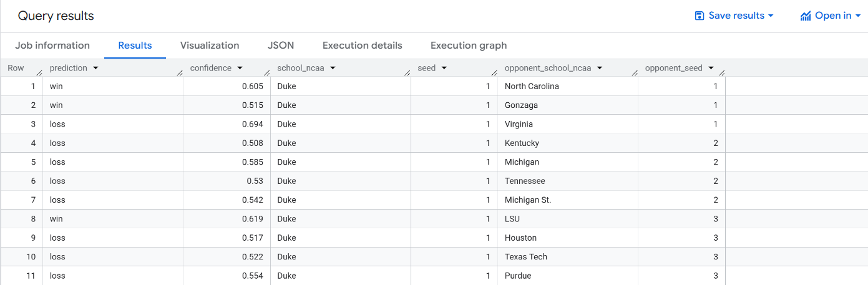The width and height of the screenshot is (868, 285).
Task: Click confidence value 0.605
Action: point(253,87)
